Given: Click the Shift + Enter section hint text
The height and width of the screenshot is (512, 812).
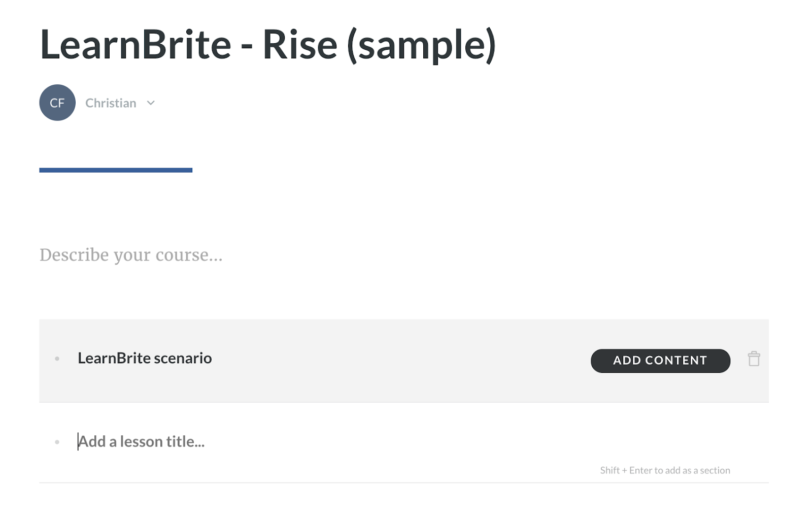Looking at the screenshot, I should (x=665, y=470).
